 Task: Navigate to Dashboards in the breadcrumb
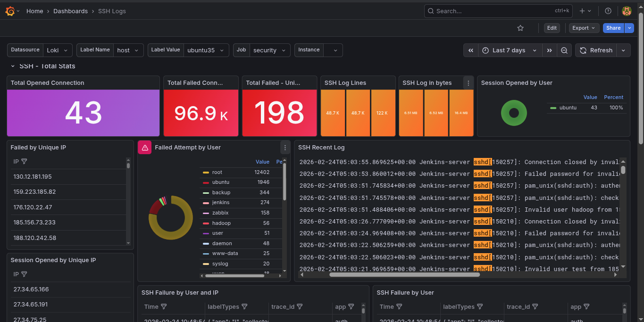[71, 11]
